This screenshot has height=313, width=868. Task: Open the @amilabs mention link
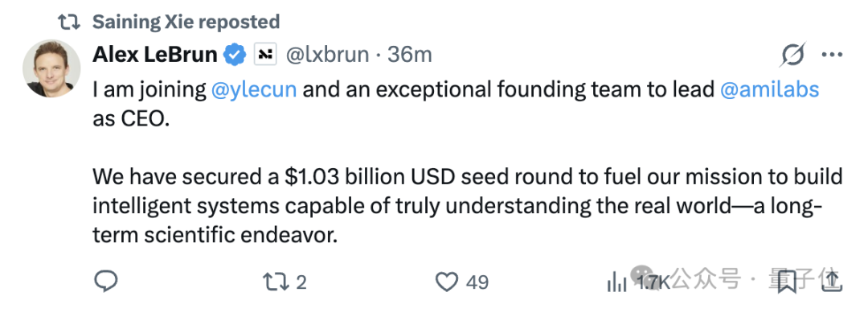pyautogui.click(x=769, y=89)
